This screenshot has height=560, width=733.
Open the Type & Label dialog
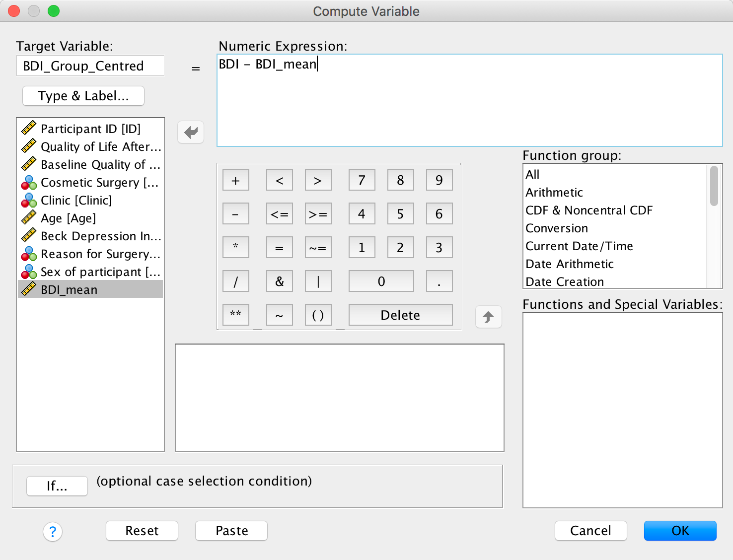tap(83, 96)
